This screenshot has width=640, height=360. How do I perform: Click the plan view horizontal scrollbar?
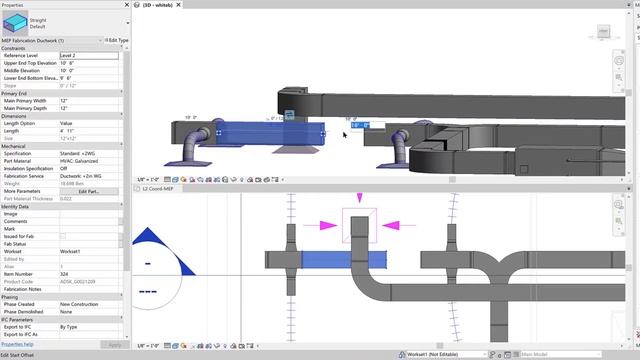440,346
